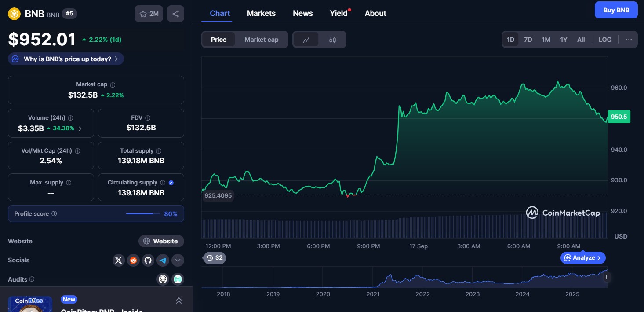Toggle LOG scale on the chart

tap(605, 40)
